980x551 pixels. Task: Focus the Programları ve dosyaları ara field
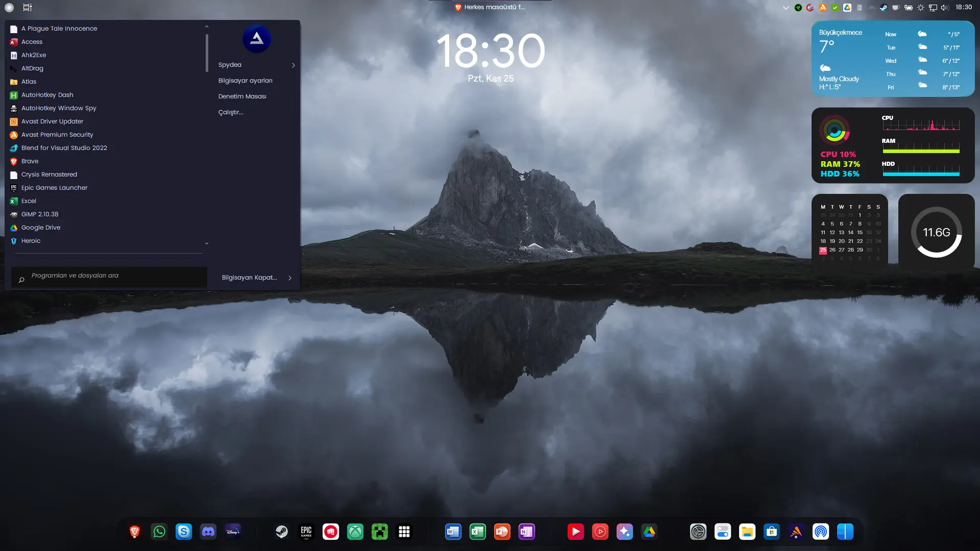pos(109,277)
